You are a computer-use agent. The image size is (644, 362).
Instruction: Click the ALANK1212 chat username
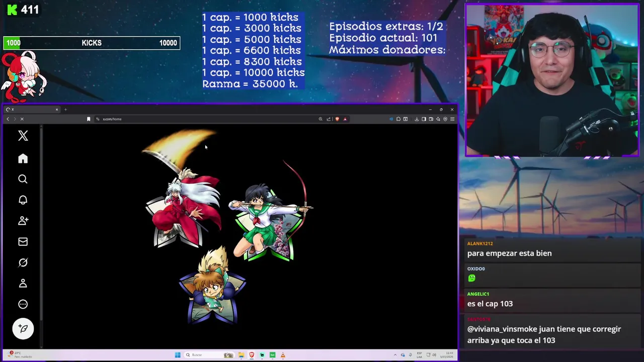coord(480,243)
